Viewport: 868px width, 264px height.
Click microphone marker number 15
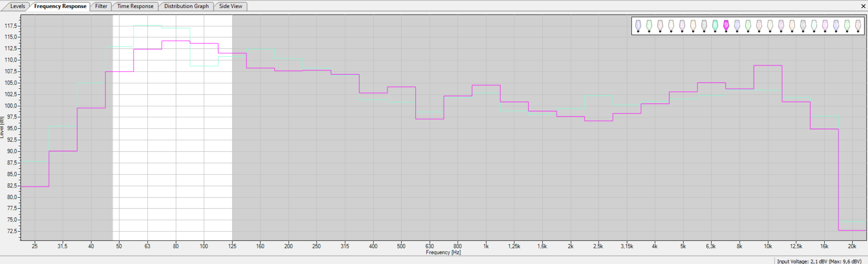pyautogui.click(x=792, y=25)
